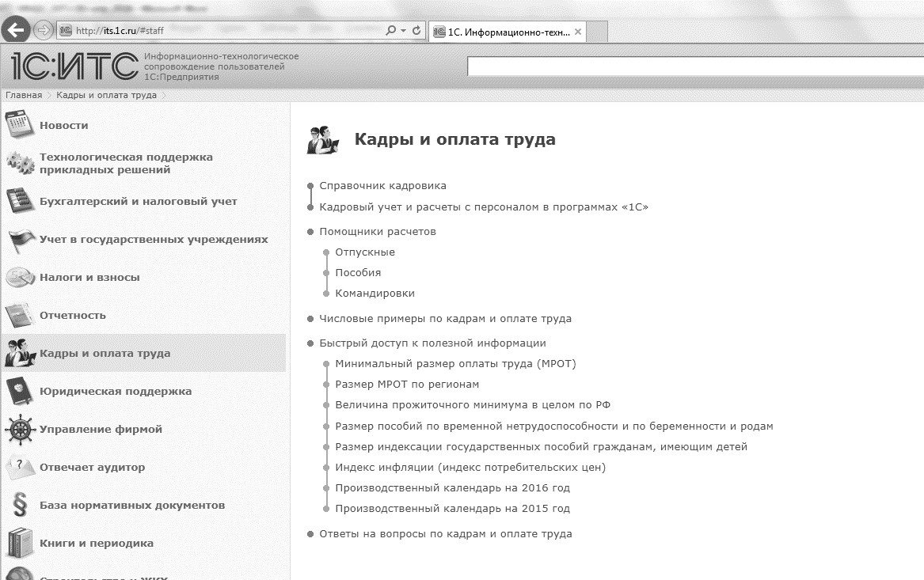
Task: Click the ship wheel icon for Управление фирмой
Action: click(20, 429)
